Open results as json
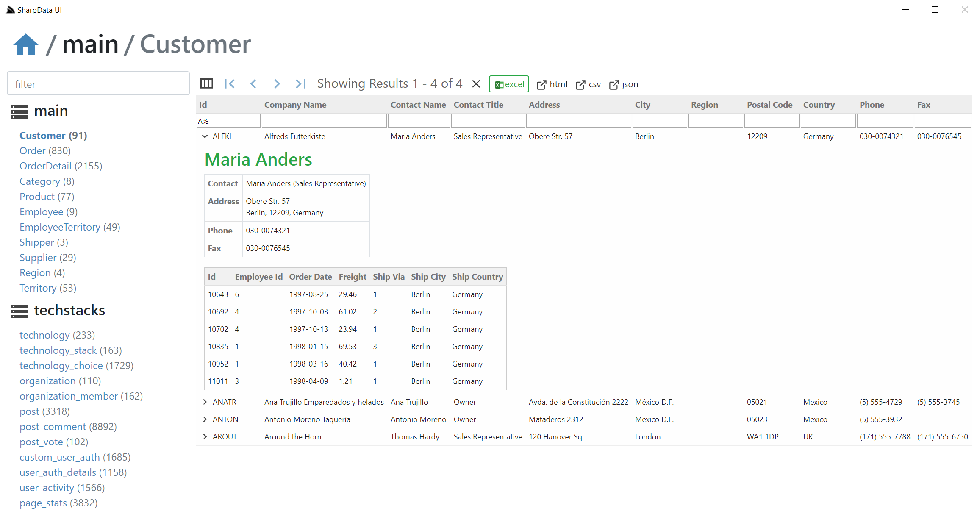The height and width of the screenshot is (525, 980). click(624, 84)
